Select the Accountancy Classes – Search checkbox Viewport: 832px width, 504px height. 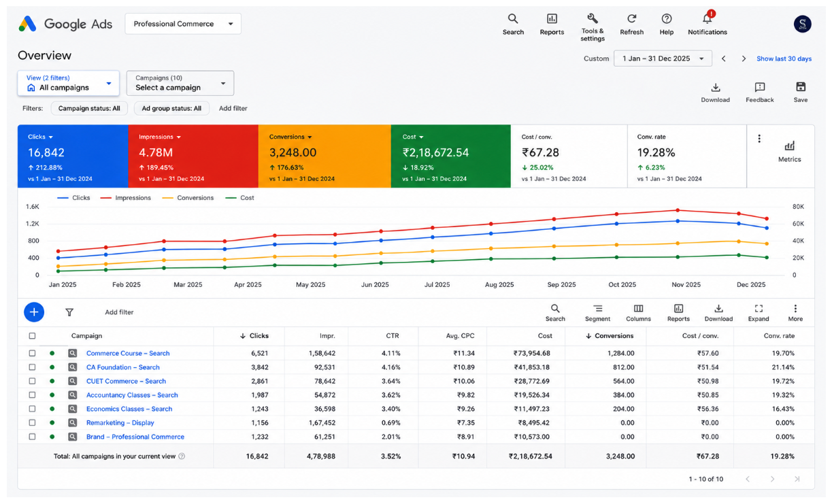[32, 395]
